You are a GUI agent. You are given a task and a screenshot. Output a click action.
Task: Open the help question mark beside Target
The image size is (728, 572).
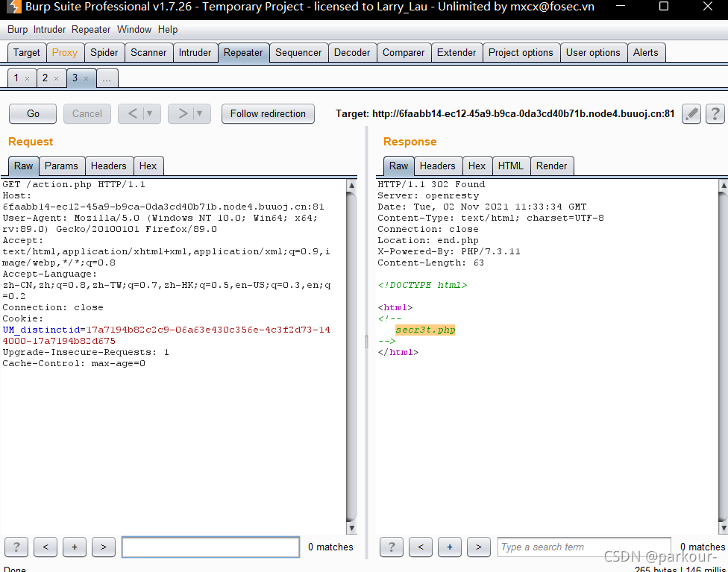(715, 114)
